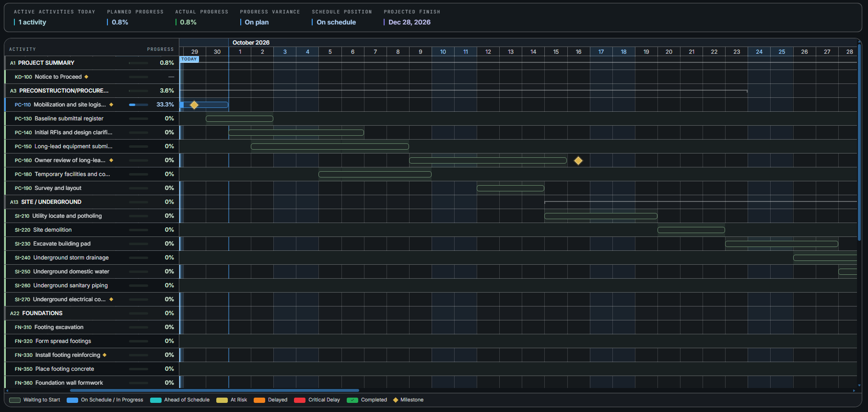Click the '1 activity' value under Active Activities Today

click(32, 22)
